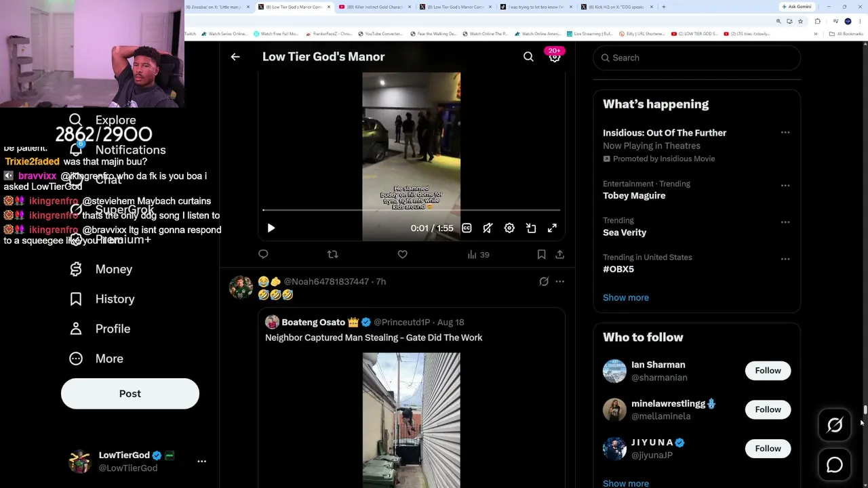The height and width of the screenshot is (488, 868).
Task: Open the Explore page
Action: pos(102,120)
